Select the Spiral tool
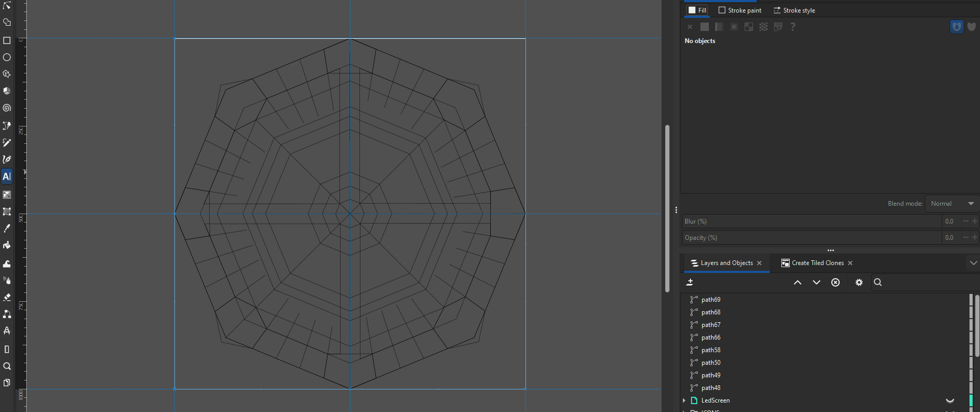 pos(7,108)
